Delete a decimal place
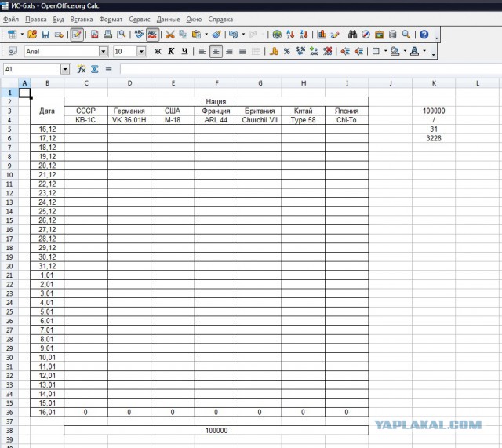This screenshot has height=448, width=502. 328,51
